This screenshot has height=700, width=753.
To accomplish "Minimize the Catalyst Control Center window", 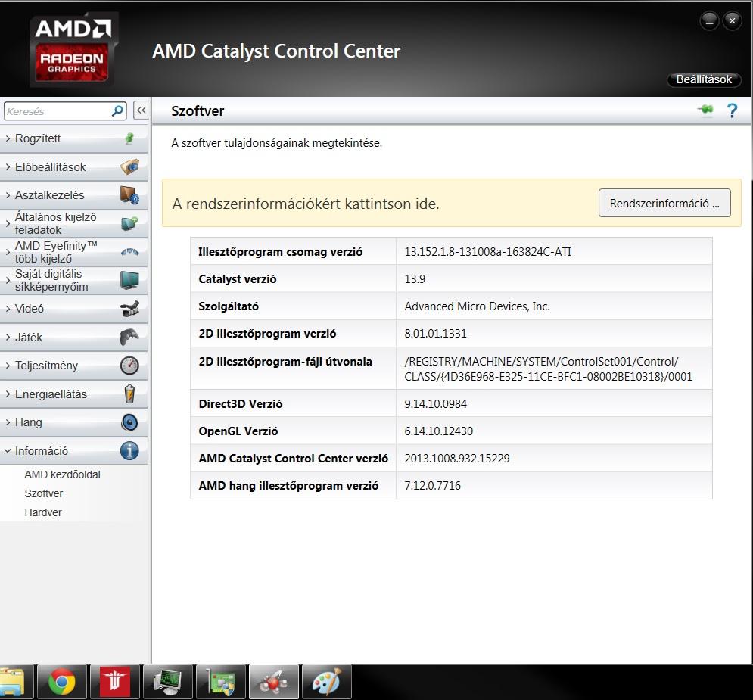I will (709, 20).
